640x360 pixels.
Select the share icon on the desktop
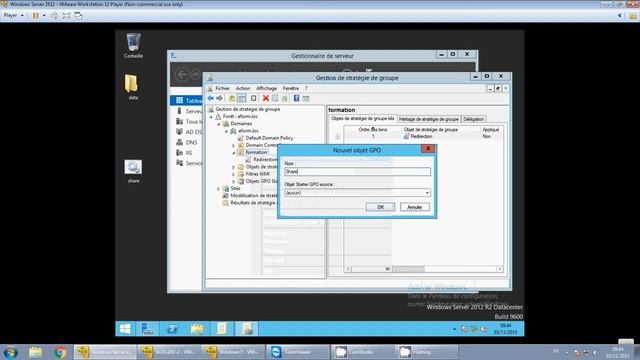click(133, 171)
